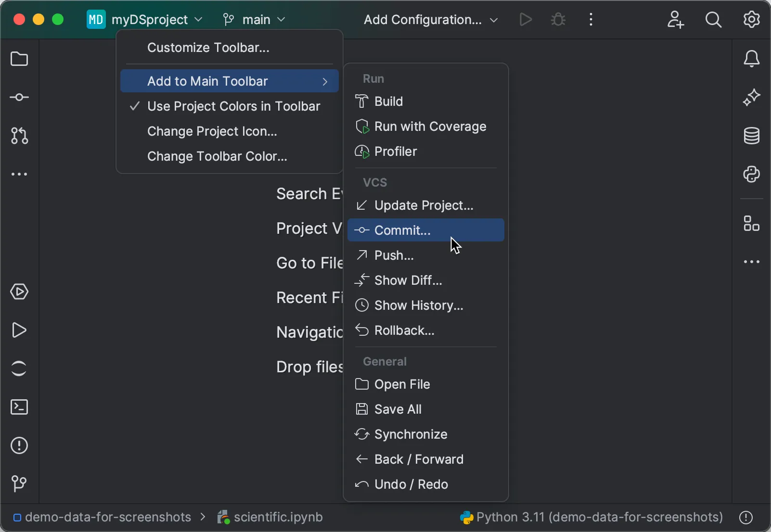
Task: Click the Python 3.11 interpreter status widget
Action: 592,517
